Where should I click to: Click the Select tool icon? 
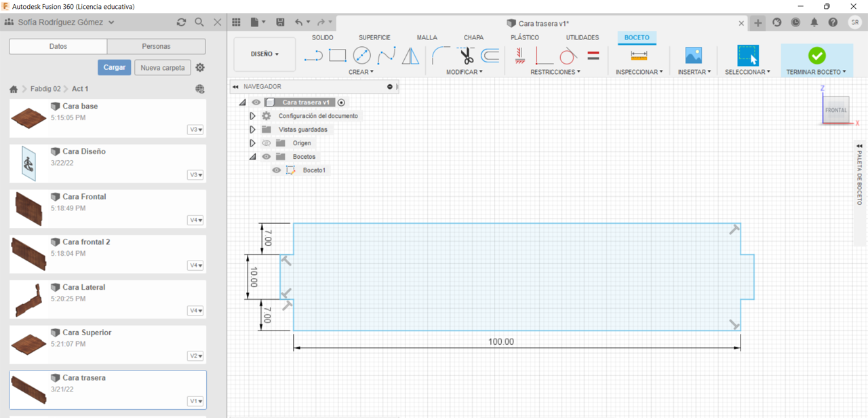coord(748,56)
